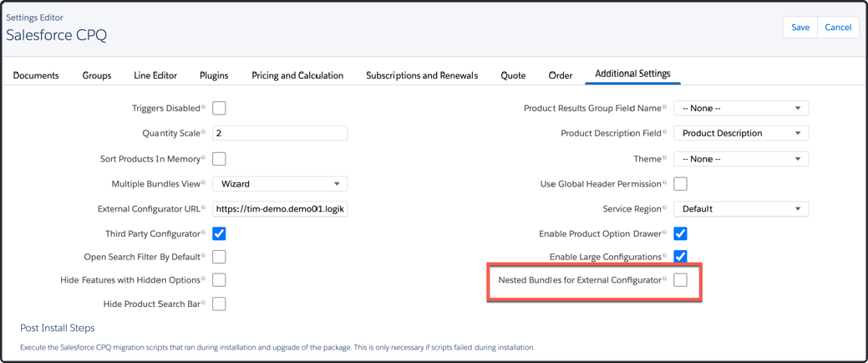Go to Pricing and Calculation tab
The image size is (868, 363).
click(x=297, y=75)
